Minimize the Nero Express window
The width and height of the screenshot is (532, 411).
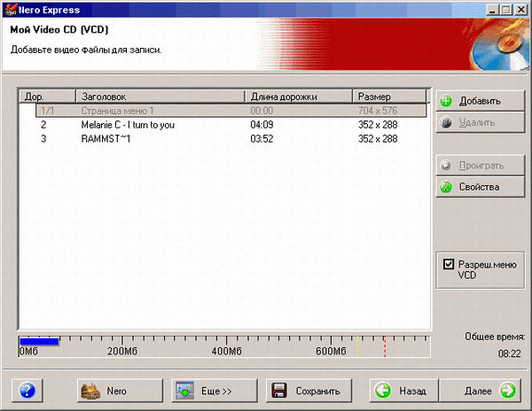pyautogui.click(x=493, y=10)
